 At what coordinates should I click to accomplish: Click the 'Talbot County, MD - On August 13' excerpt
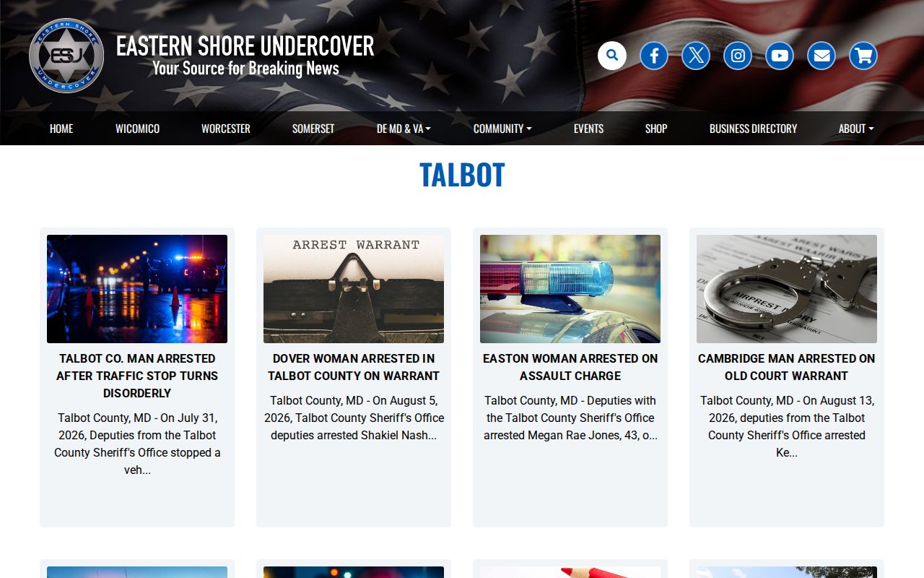tap(787, 426)
